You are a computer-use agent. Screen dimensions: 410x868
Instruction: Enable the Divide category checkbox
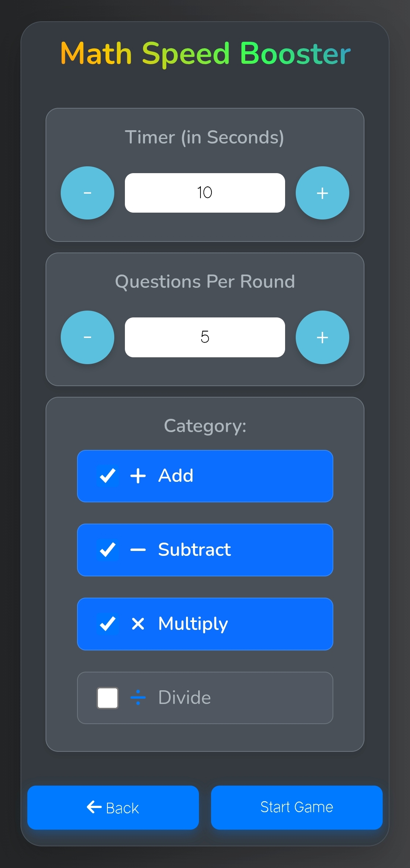point(108,698)
